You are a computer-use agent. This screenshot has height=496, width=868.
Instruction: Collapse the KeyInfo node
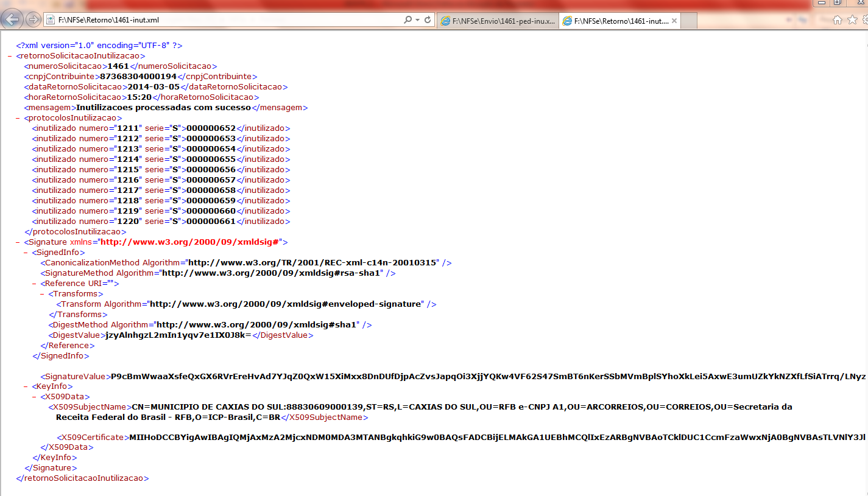click(26, 386)
